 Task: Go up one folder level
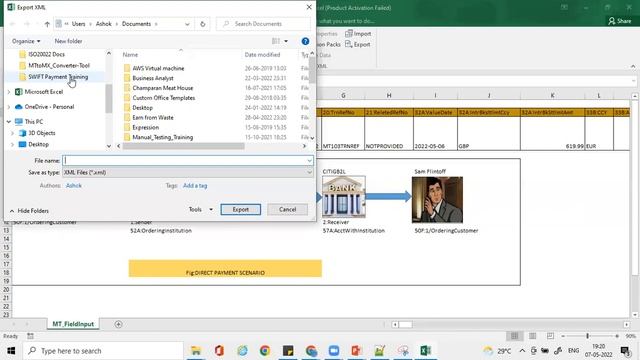[x=47, y=24]
